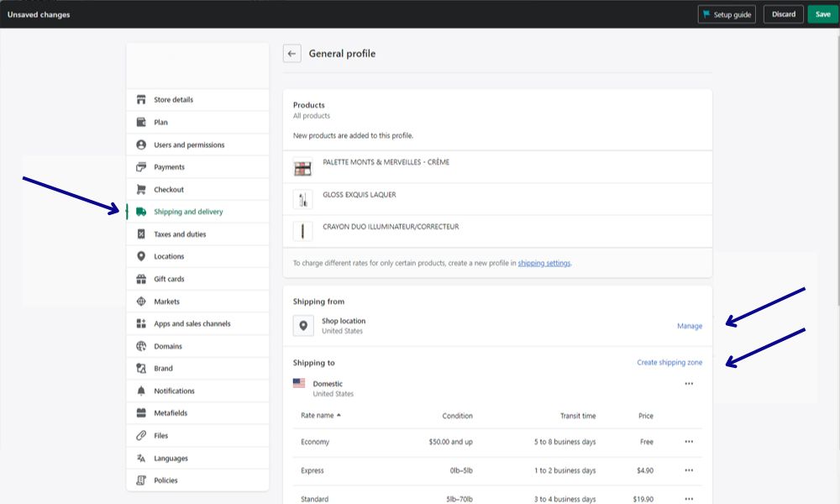Viewport: 840px width, 504px height.
Task: Click the Taxes and duties percent icon
Action: 141,234
